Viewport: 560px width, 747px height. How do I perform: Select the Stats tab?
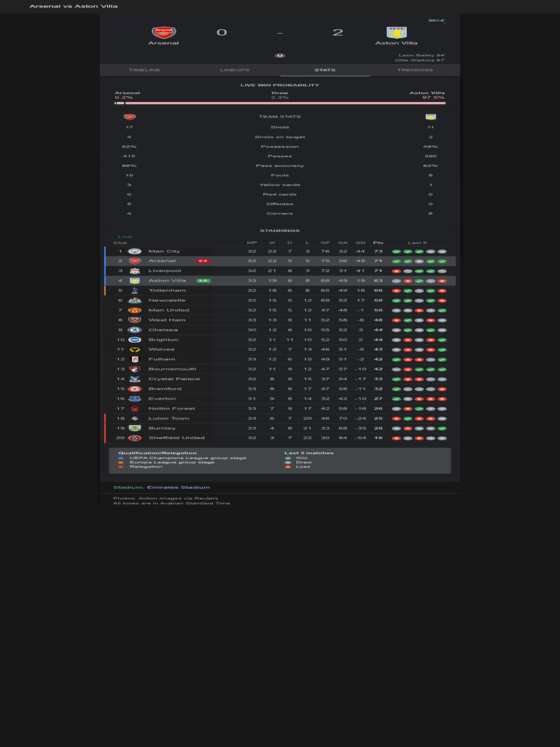[324, 70]
